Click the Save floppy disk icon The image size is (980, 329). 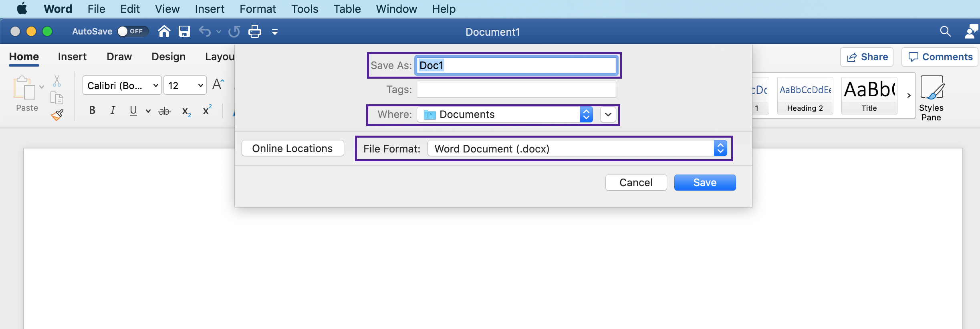coord(184,31)
